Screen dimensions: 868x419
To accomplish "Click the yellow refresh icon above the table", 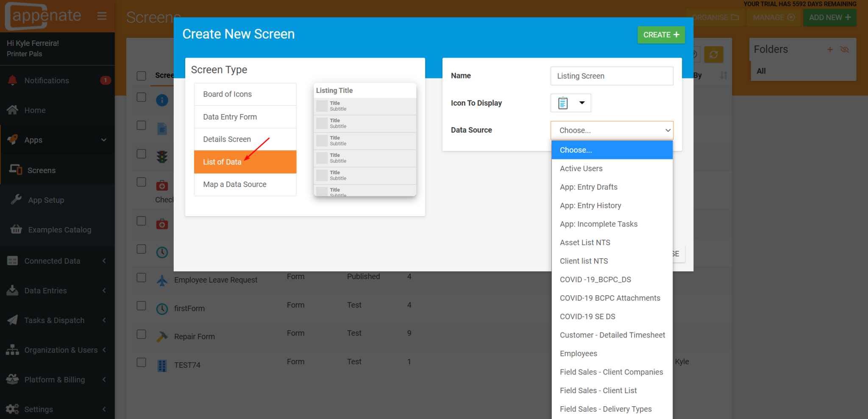I will (x=713, y=54).
